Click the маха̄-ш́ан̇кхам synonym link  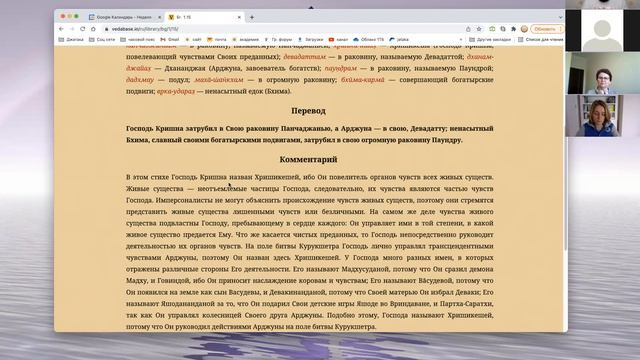coord(219,80)
